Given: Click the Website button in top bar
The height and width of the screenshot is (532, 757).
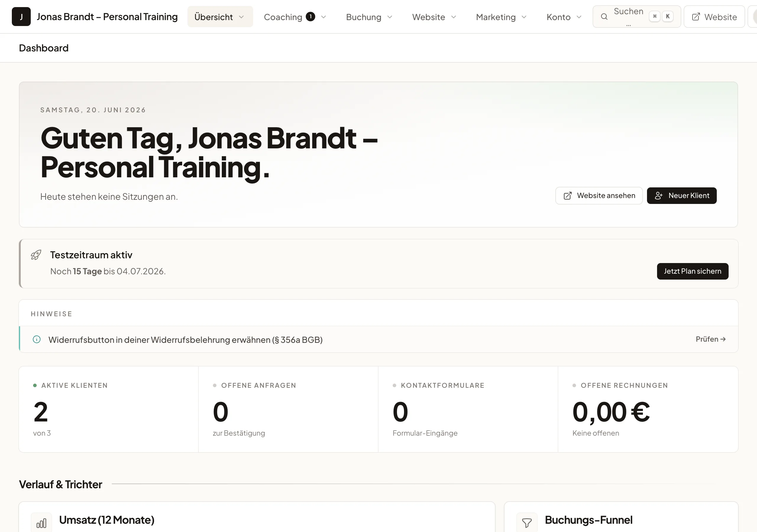Looking at the screenshot, I should 714,17.
